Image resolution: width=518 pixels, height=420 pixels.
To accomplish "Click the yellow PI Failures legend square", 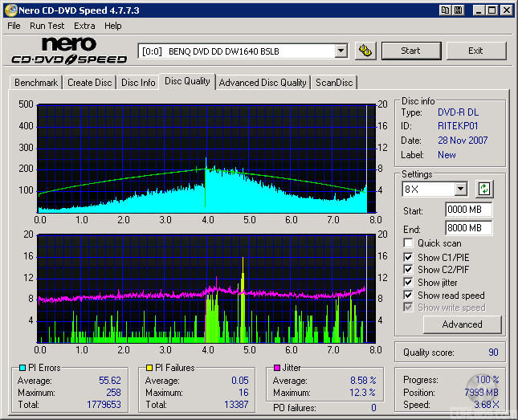I will pos(149,368).
